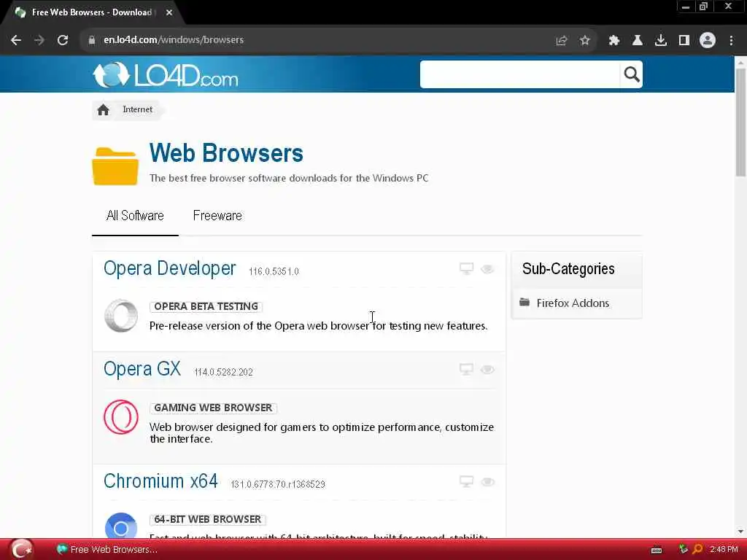Click the yellow Web Browsers folder icon

pos(115,166)
